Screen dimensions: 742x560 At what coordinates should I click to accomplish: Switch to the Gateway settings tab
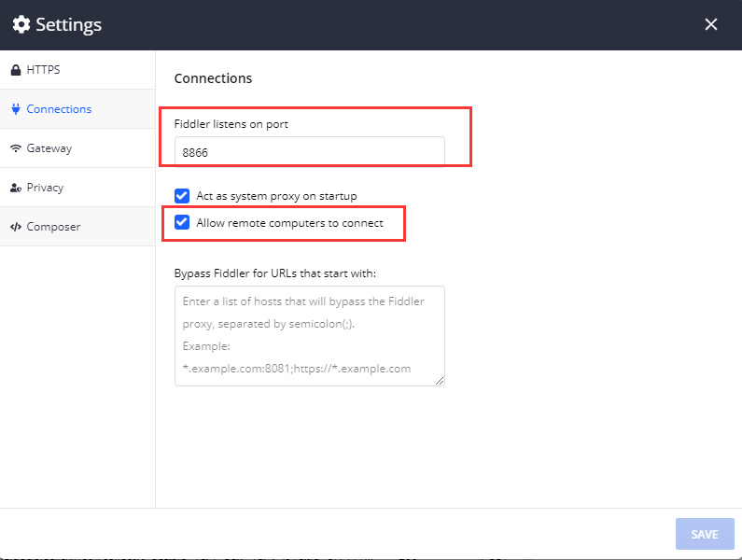point(49,148)
